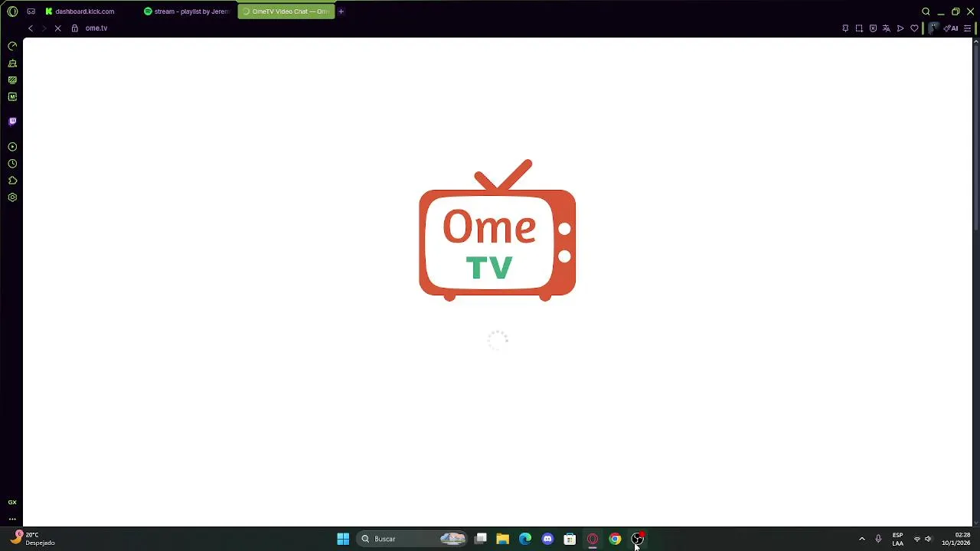Open the M chip sidebar icon
980x551 pixels.
[12, 96]
